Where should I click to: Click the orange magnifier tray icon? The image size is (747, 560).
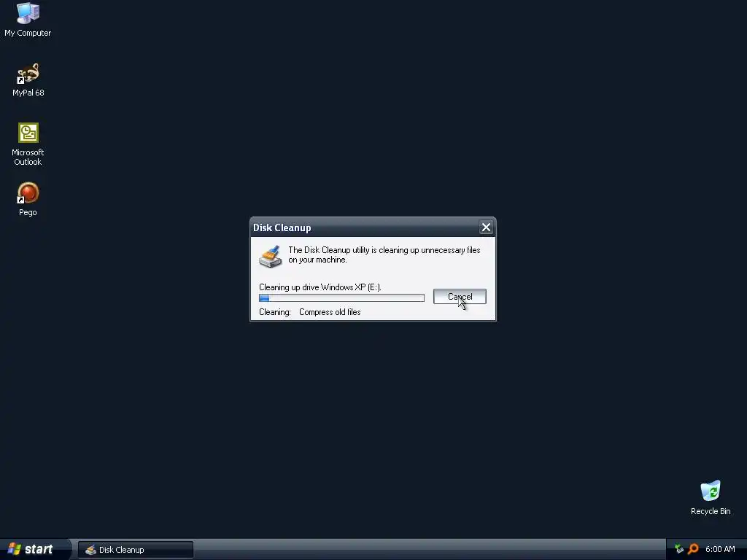pyautogui.click(x=693, y=549)
